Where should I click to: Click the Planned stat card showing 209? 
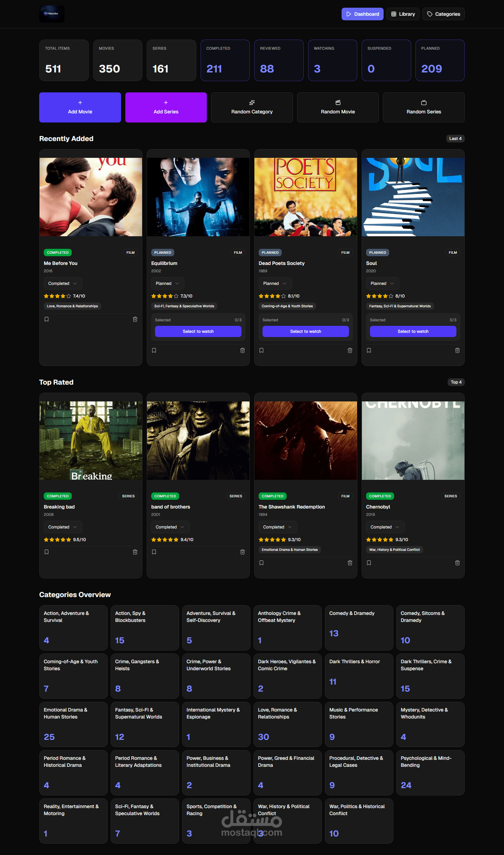pyautogui.click(x=440, y=60)
